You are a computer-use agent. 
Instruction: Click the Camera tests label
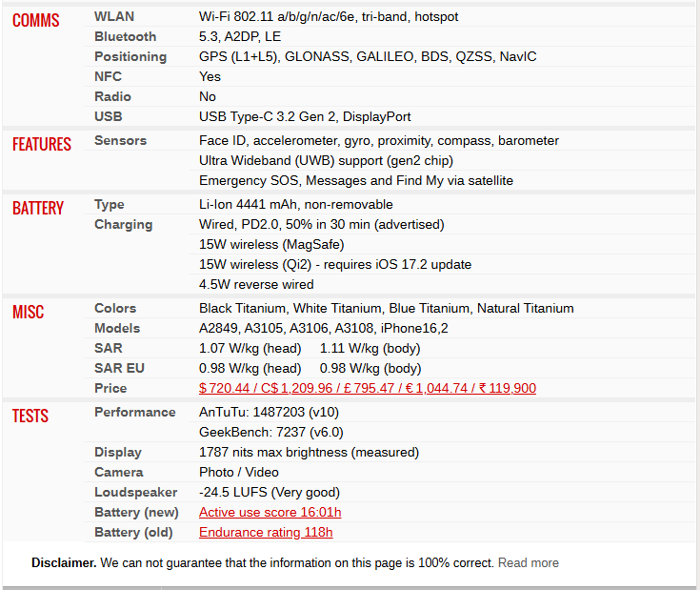119,472
